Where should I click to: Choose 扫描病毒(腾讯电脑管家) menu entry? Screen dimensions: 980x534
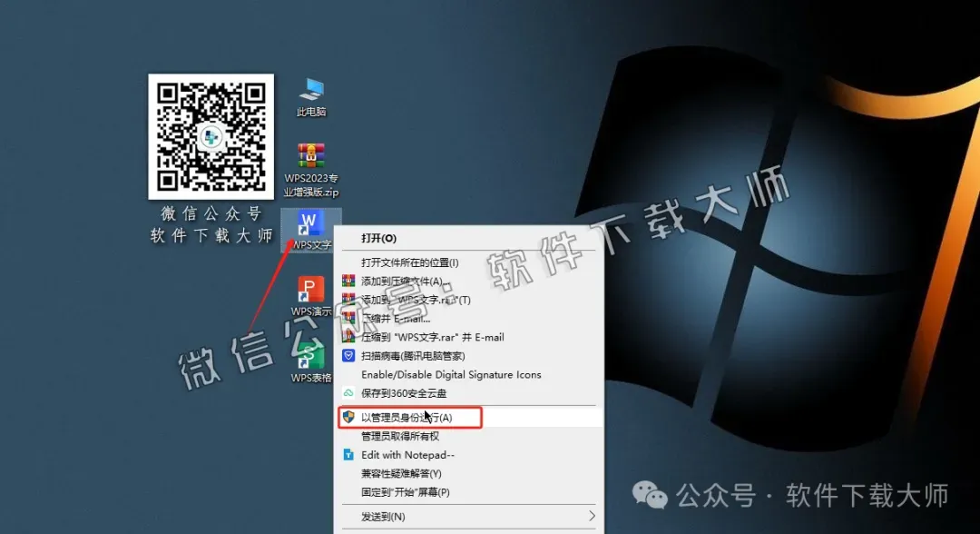[469, 356]
